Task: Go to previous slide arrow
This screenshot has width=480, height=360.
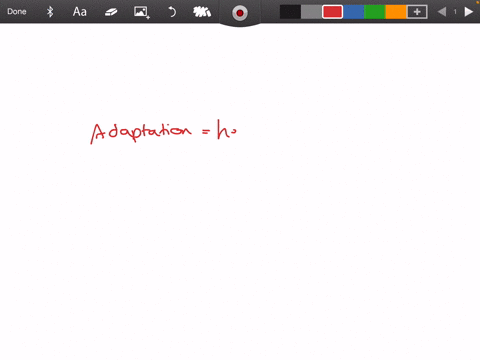Action: coord(442,12)
